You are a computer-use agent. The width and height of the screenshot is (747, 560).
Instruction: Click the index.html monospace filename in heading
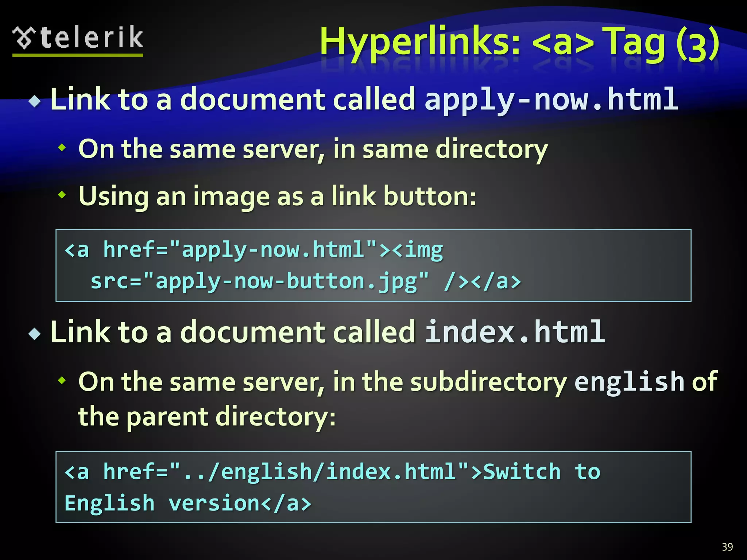point(514,332)
